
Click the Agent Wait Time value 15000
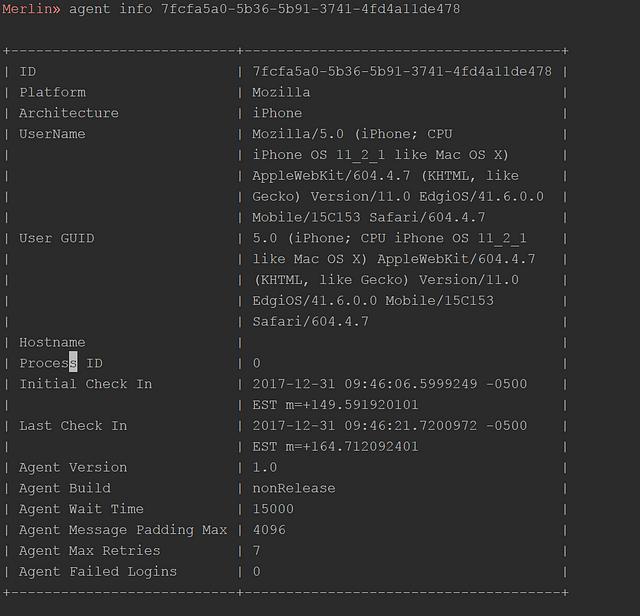point(273,509)
